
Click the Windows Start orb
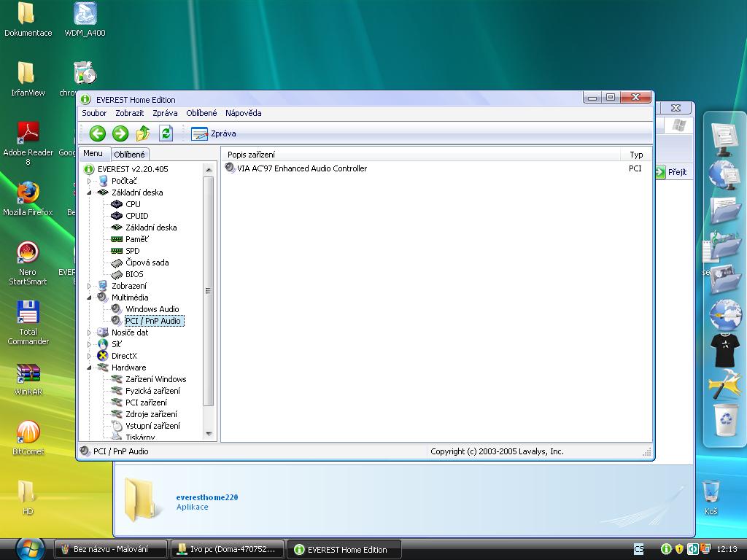click(29, 548)
